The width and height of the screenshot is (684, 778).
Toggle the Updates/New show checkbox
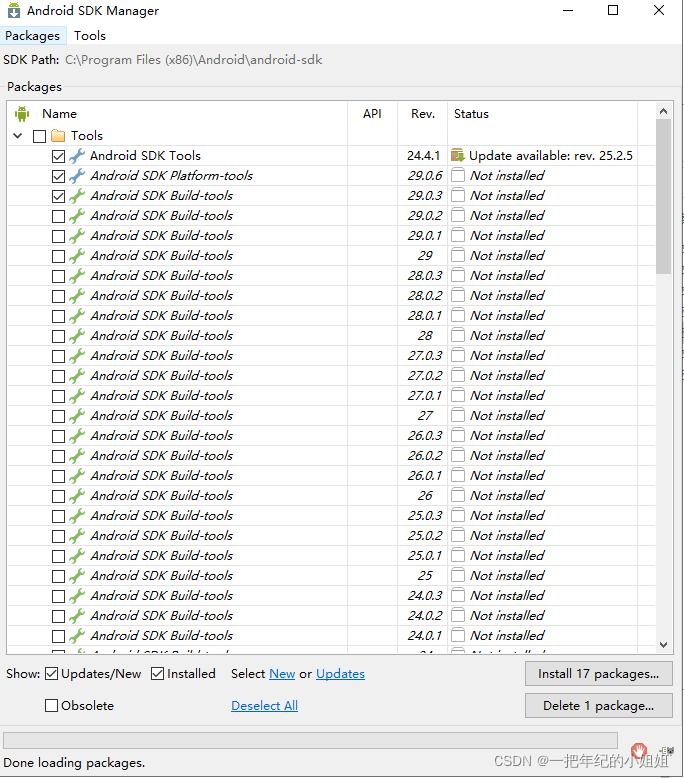click(52, 674)
